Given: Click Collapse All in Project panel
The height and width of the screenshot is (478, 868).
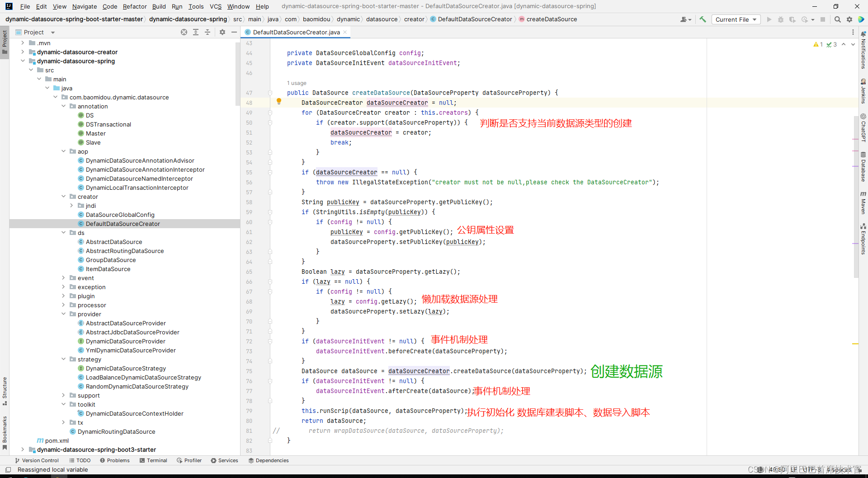Looking at the screenshot, I should [208, 32].
